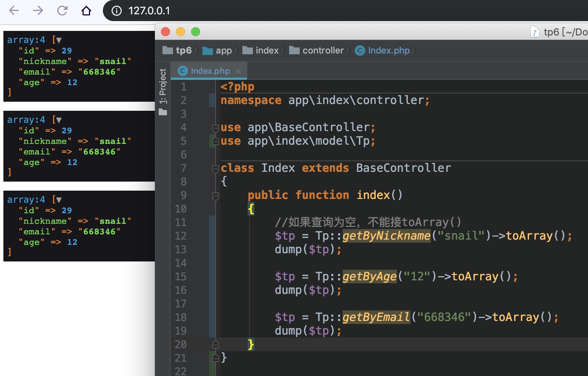Click "nickname" key in first dump

45,61
